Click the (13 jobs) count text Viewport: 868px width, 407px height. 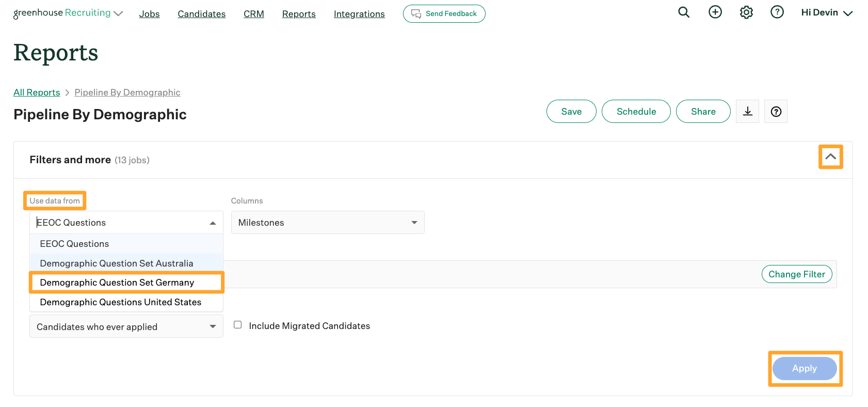(x=132, y=160)
